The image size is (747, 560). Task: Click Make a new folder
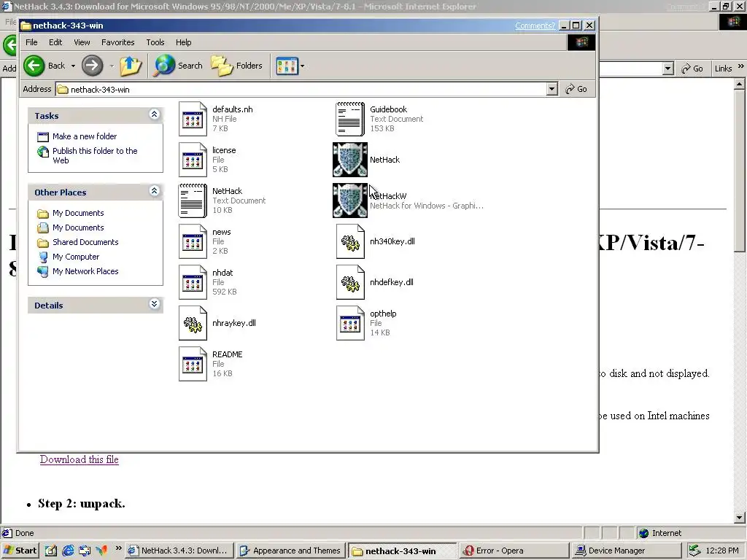tap(85, 136)
